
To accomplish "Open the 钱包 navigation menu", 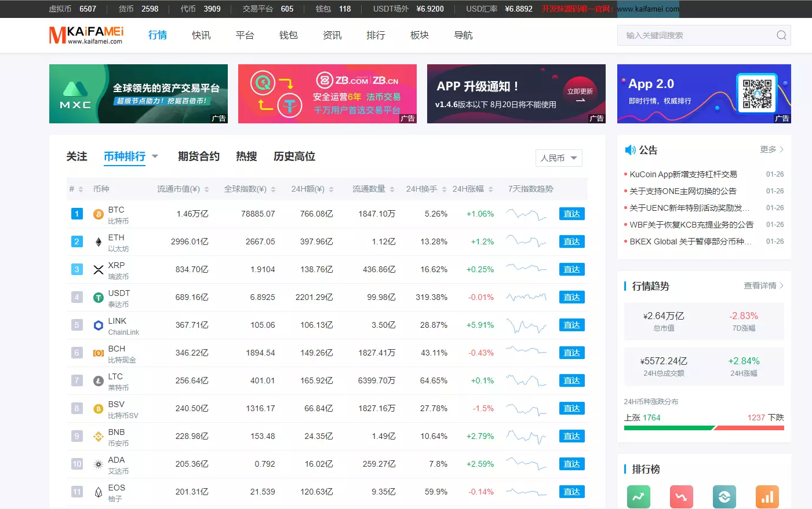I will coord(288,35).
